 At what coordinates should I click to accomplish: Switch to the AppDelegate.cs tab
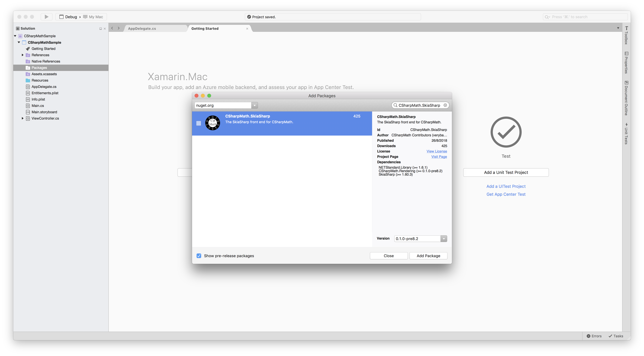coord(142,28)
